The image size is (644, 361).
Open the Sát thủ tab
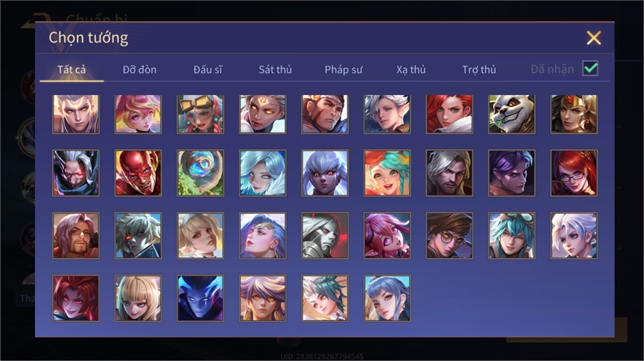(275, 70)
